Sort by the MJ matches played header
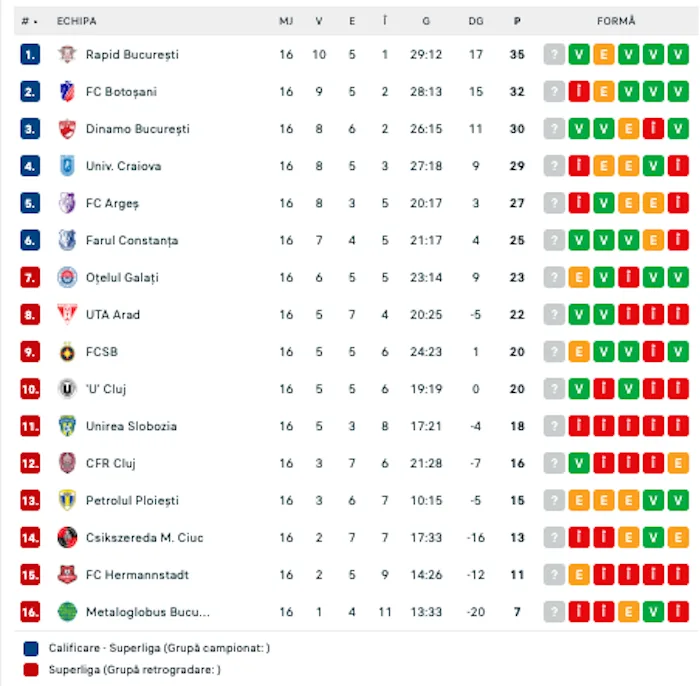The height and width of the screenshot is (686, 700). 286,20
